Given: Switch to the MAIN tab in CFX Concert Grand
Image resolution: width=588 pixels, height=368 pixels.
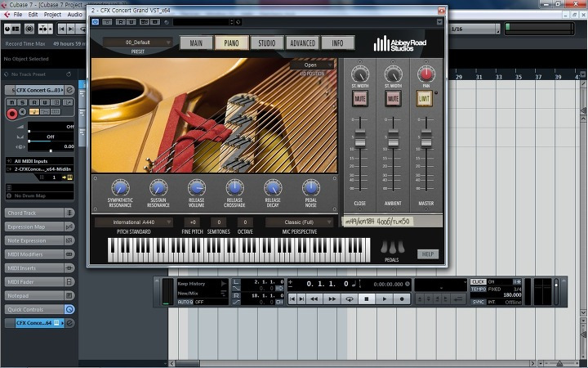Looking at the screenshot, I should pos(196,43).
